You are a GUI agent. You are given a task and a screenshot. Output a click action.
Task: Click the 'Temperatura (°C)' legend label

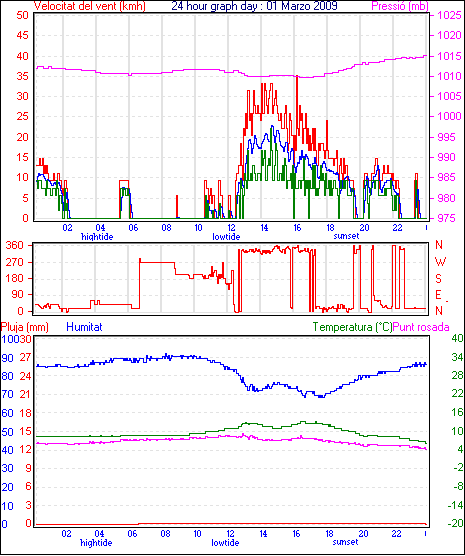click(353, 327)
